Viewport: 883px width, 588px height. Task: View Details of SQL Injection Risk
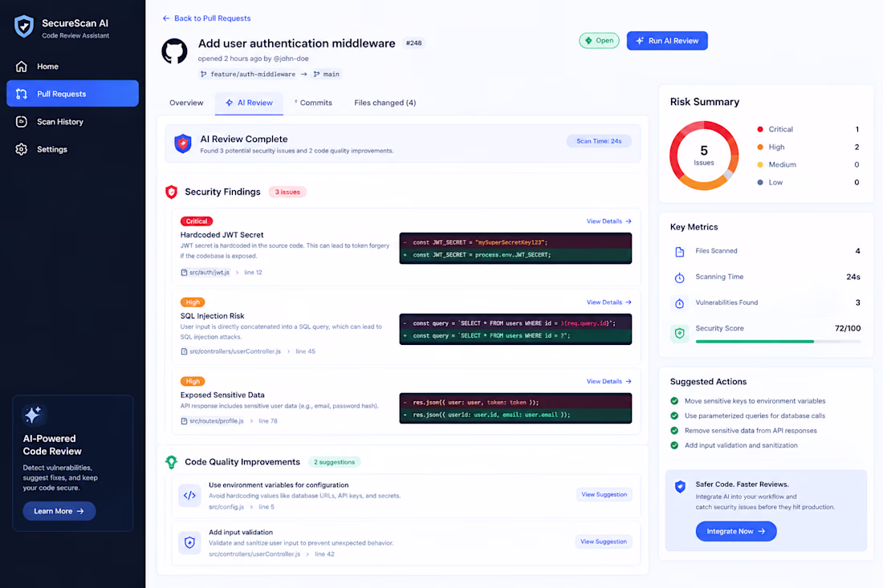(x=608, y=302)
